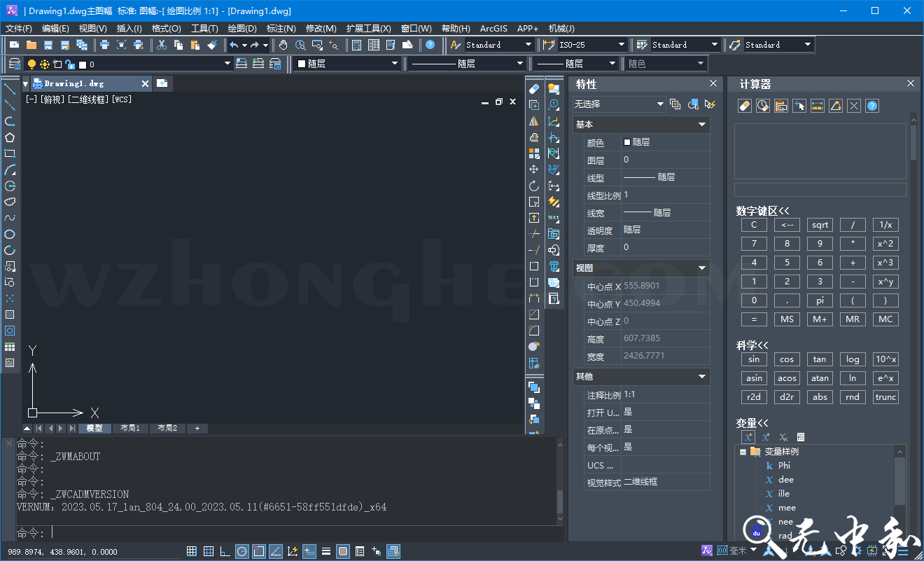Switch to the 布局1 layout tab
Image resolution: width=924 pixels, height=561 pixels.
130,428
